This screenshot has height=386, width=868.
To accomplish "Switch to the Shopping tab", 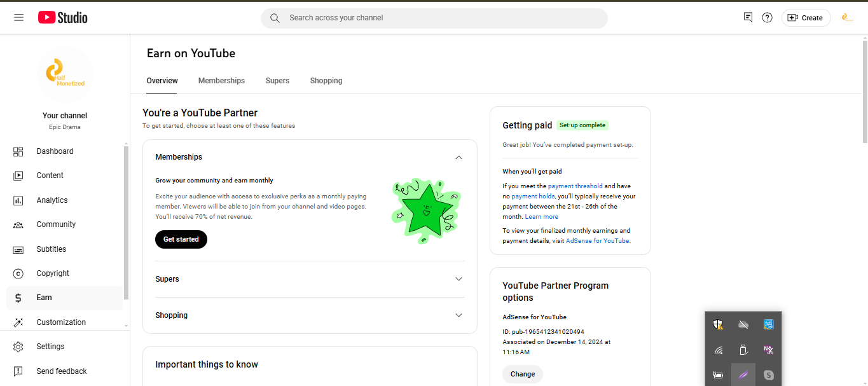I will pos(326,81).
